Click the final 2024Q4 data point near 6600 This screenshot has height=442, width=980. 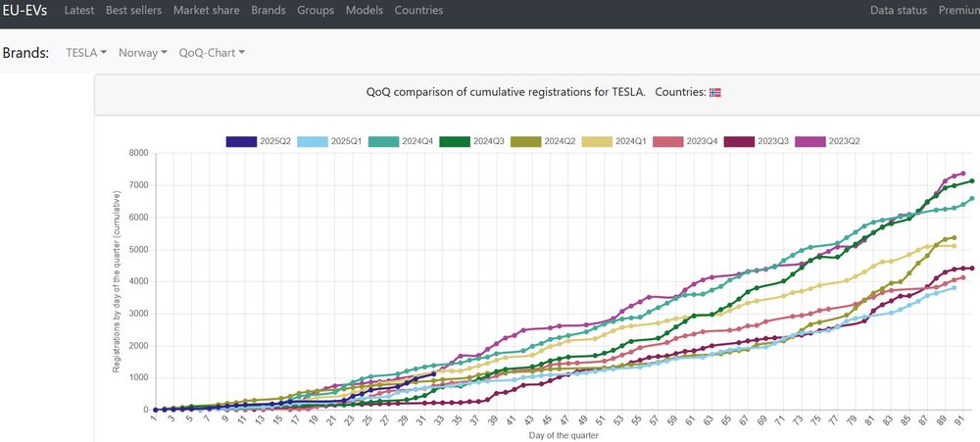[972, 199]
